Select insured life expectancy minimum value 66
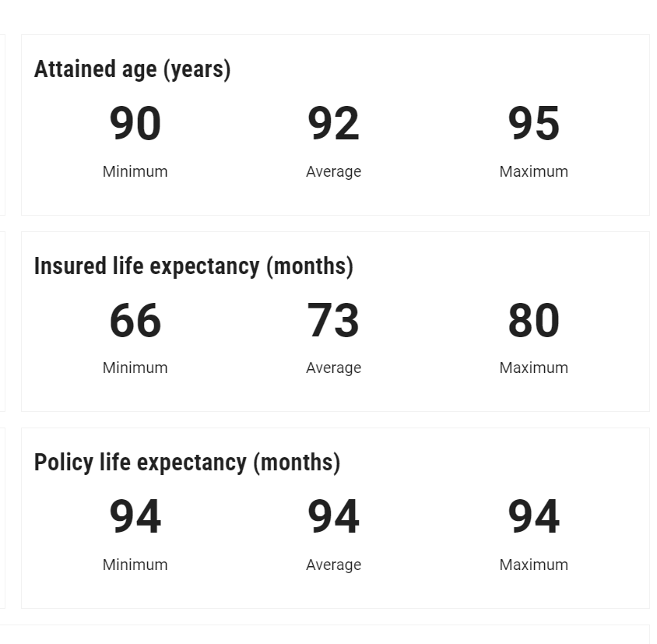The image size is (657, 644). point(135,321)
